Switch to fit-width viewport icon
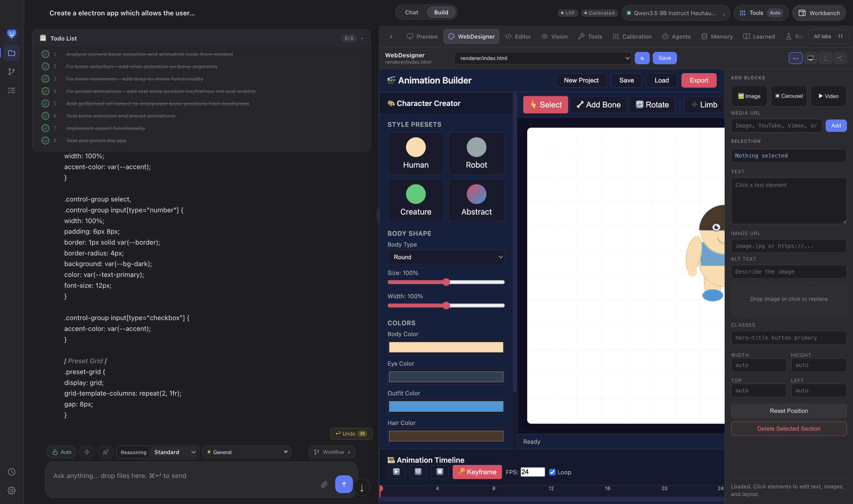Viewport: 853px width, 504px height. (x=795, y=58)
